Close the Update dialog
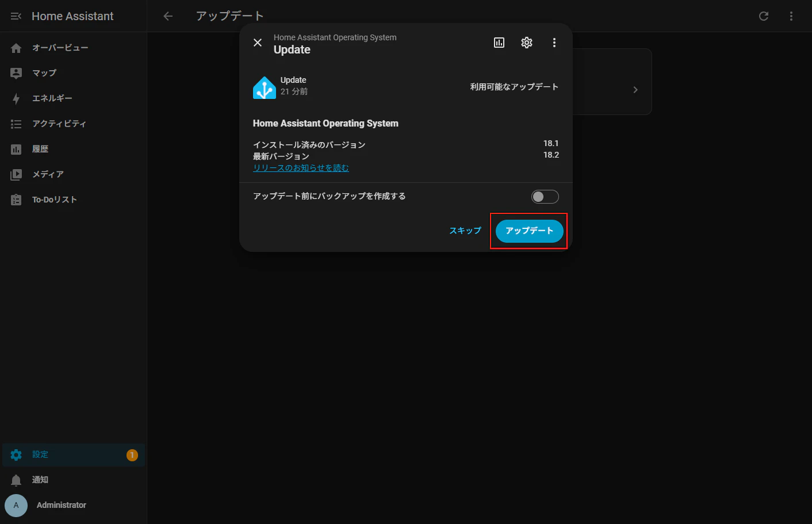The image size is (812, 524). [x=258, y=43]
